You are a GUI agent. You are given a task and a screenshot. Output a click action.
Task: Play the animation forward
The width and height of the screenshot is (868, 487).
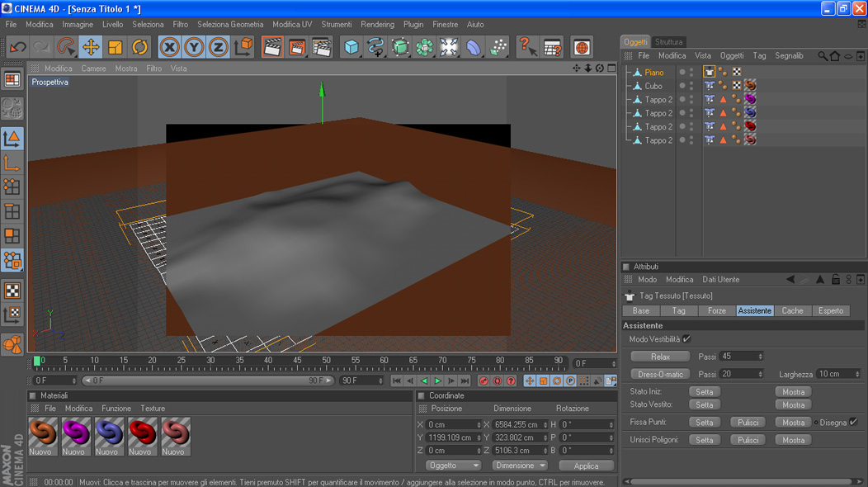(x=437, y=381)
